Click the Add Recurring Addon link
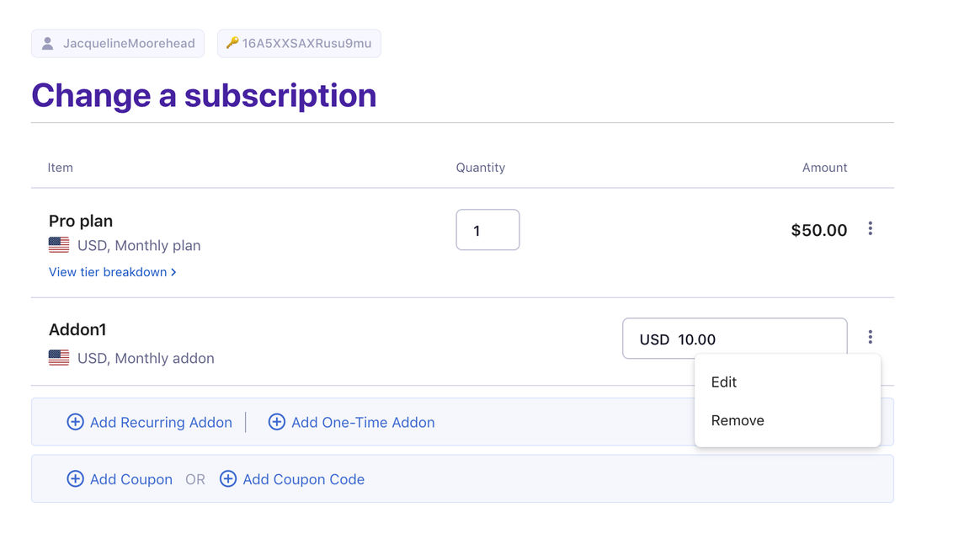The height and width of the screenshot is (534, 980). click(x=161, y=423)
